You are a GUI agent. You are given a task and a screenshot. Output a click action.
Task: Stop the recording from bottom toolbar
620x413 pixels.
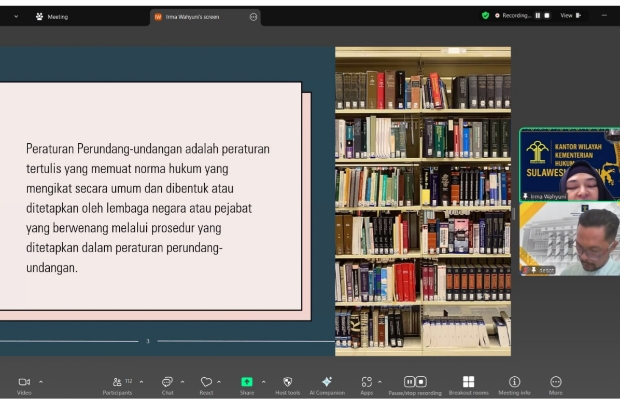click(x=421, y=382)
